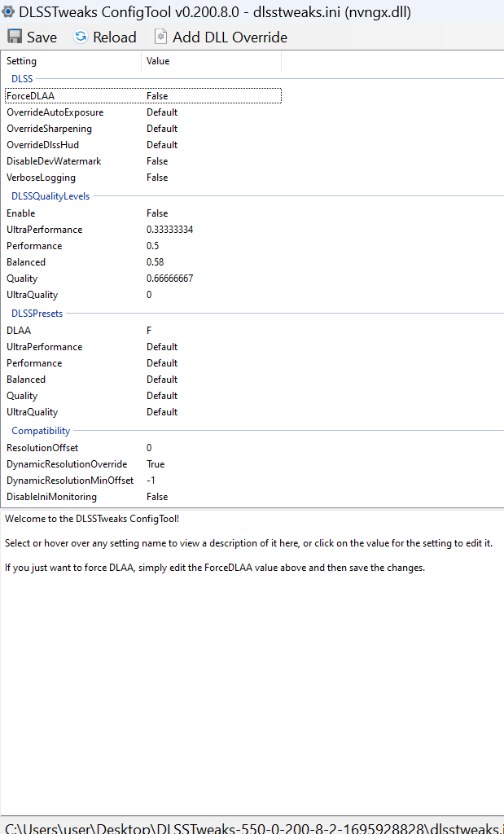Collapse the Compatibility group header

tap(41, 431)
